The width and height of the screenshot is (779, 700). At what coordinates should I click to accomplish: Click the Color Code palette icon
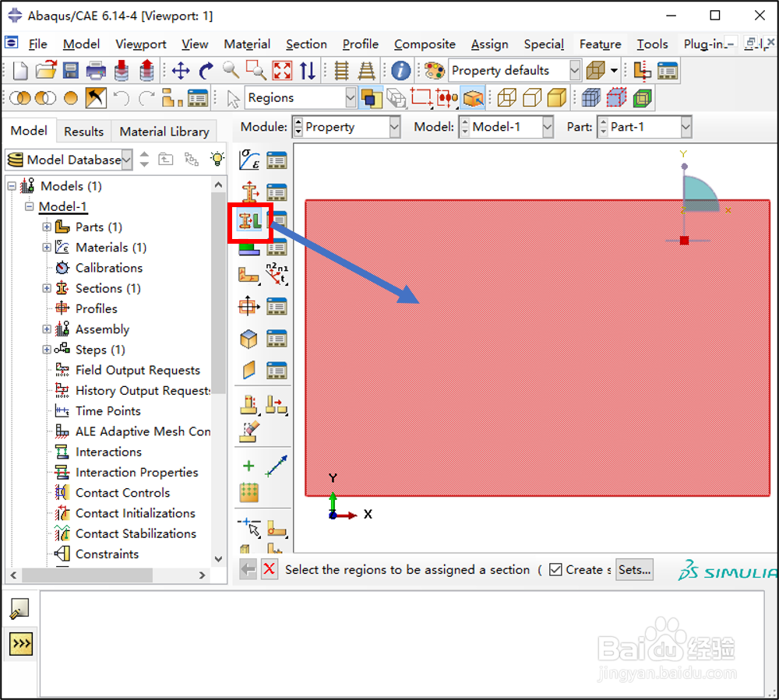pos(434,71)
